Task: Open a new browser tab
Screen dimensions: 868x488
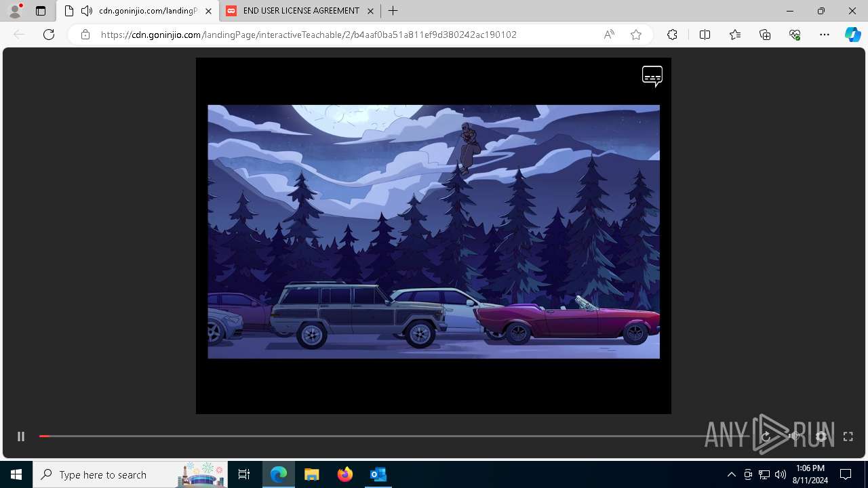Action: coord(393,11)
